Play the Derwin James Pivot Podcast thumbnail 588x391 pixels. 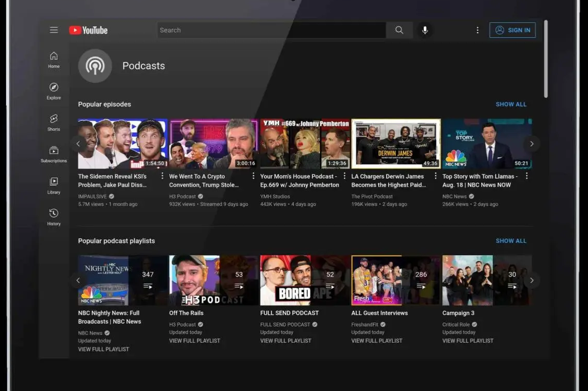tap(396, 143)
